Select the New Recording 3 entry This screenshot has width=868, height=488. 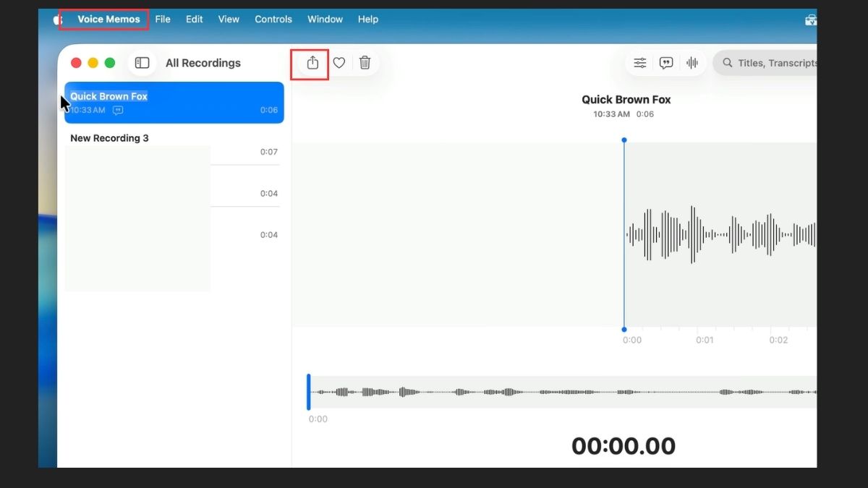(109, 138)
